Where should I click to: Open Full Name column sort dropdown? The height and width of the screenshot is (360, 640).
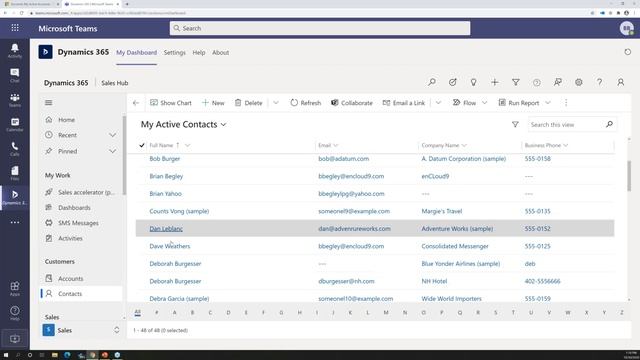(x=187, y=145)
